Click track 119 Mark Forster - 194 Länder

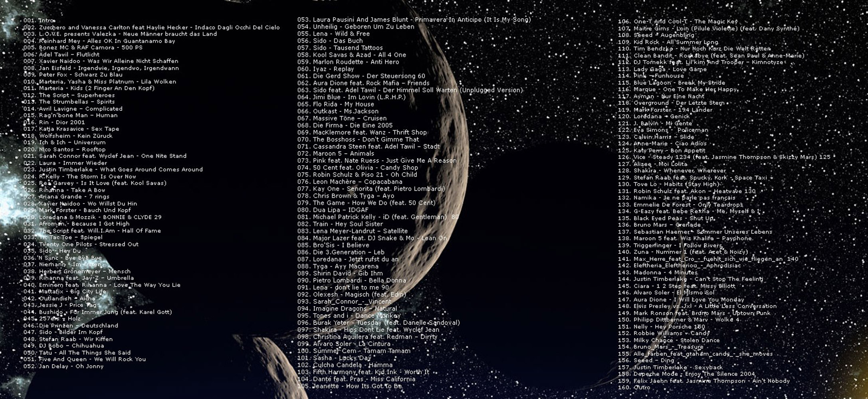click(665, 110)
